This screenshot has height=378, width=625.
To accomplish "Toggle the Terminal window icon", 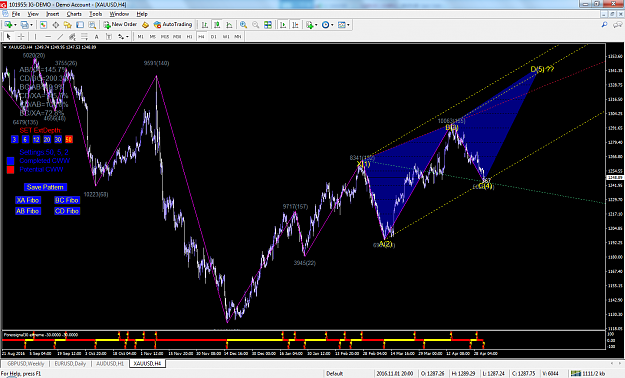I will 80,25.
